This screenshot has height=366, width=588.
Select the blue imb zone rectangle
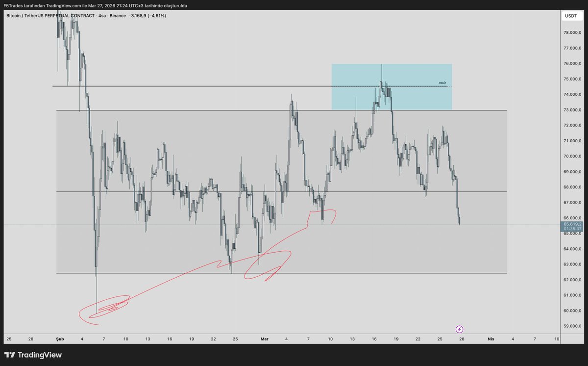(392, 87)
